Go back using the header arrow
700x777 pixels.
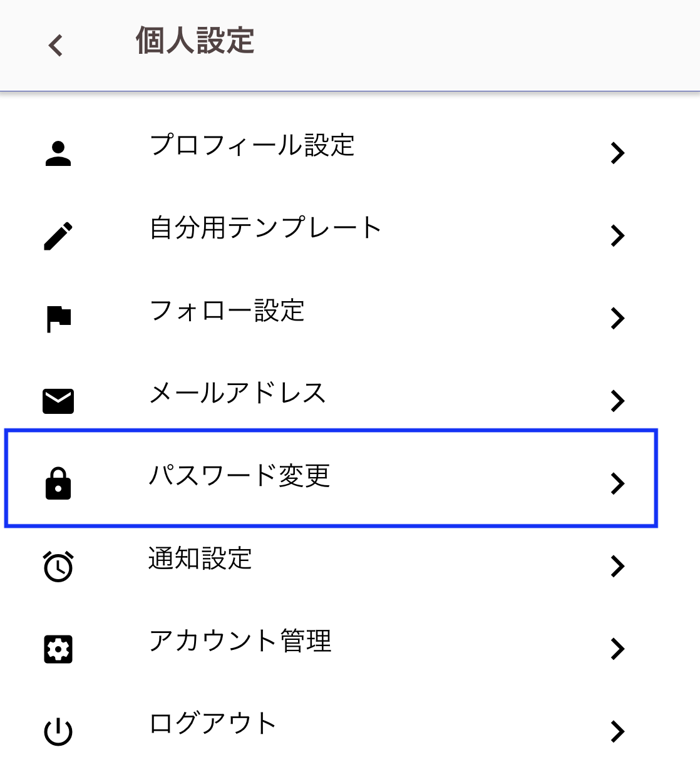point(56,45)
